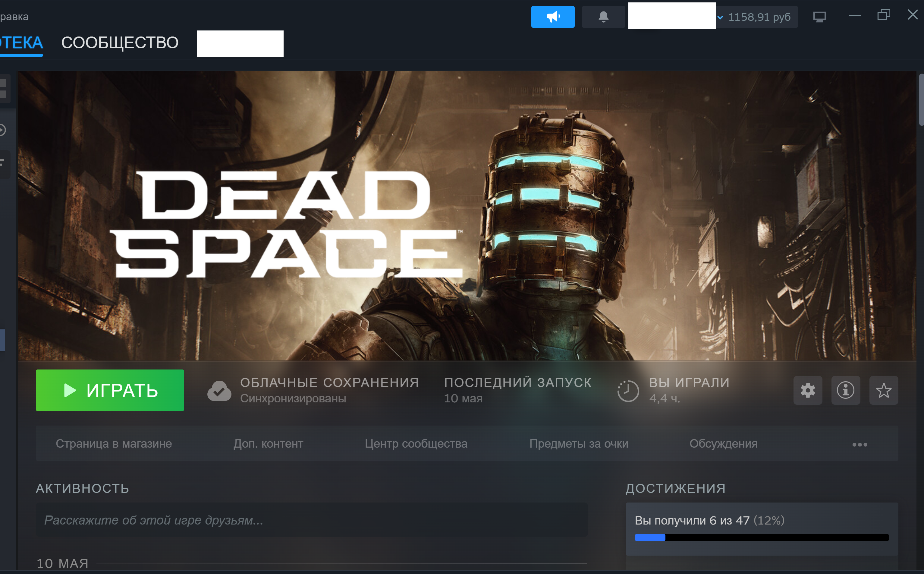Expand more links ellipsis menu
This screenshot has width=924, height=574.
860,444
